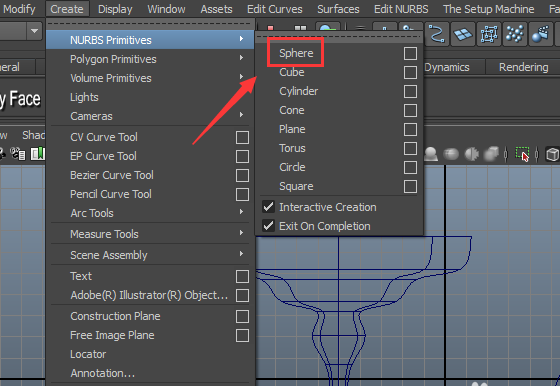Click the Select Curve object mask icon

tap(436, 34)
